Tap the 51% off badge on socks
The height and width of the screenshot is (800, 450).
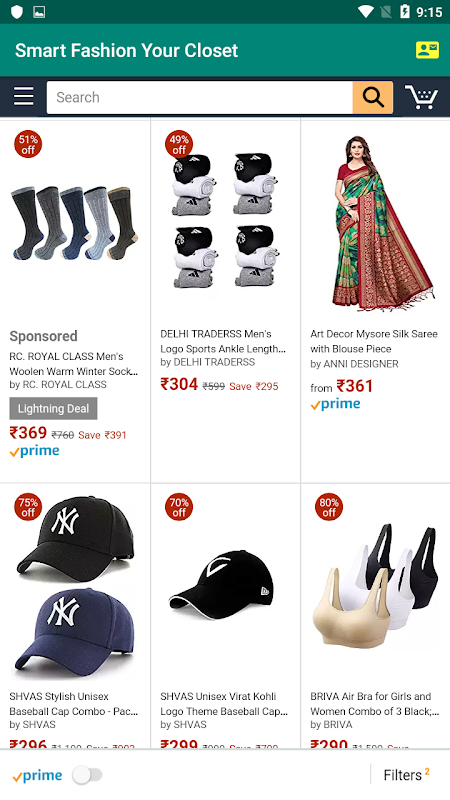pos(28,144)
